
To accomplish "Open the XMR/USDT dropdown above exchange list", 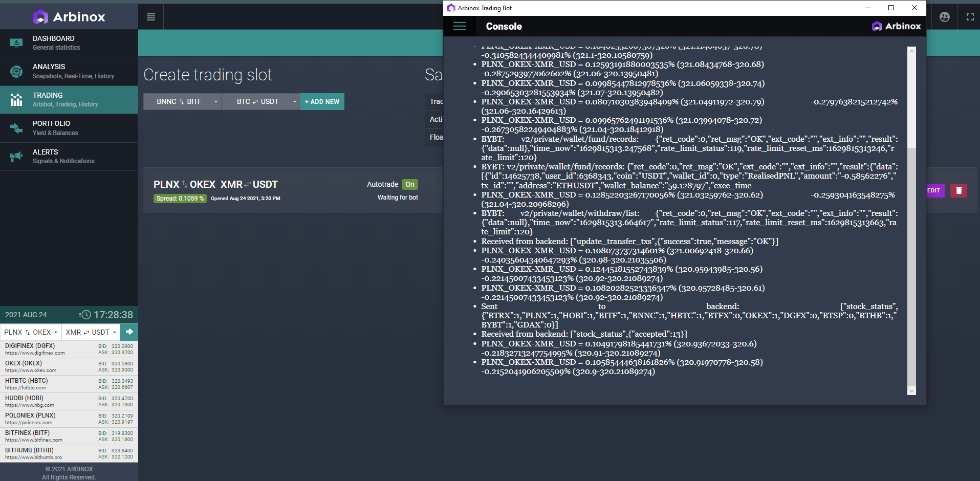I will [90, 332].
